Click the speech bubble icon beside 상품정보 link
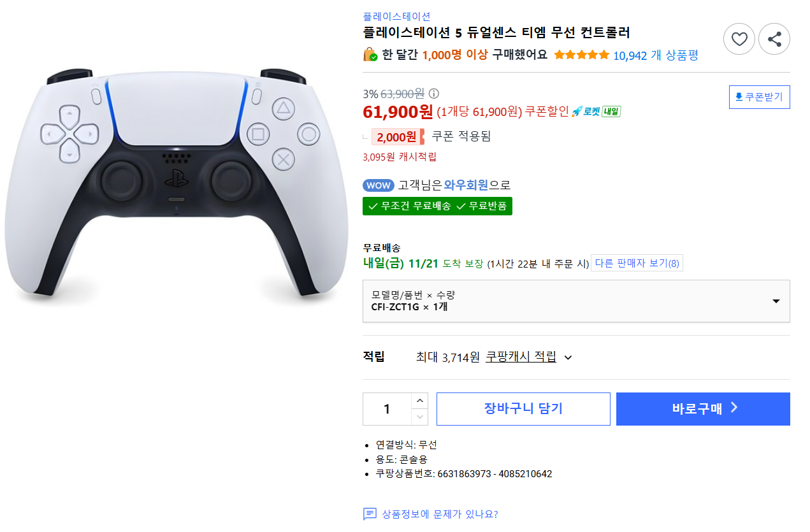The height and width of the screenshot is (532, 810). click(369, 515)
